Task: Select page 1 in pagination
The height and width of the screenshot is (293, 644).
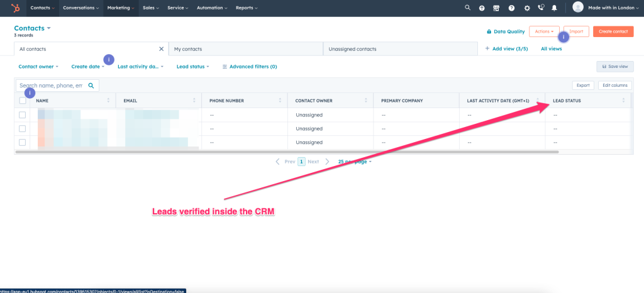Action: click(x=301, y=162)
